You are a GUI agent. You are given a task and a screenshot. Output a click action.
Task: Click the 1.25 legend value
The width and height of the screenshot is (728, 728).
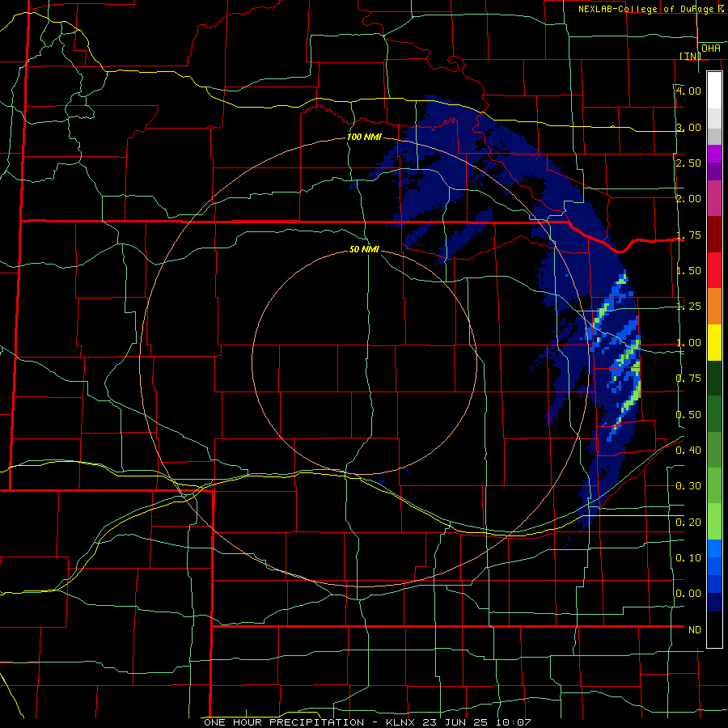tap(688, 306)
